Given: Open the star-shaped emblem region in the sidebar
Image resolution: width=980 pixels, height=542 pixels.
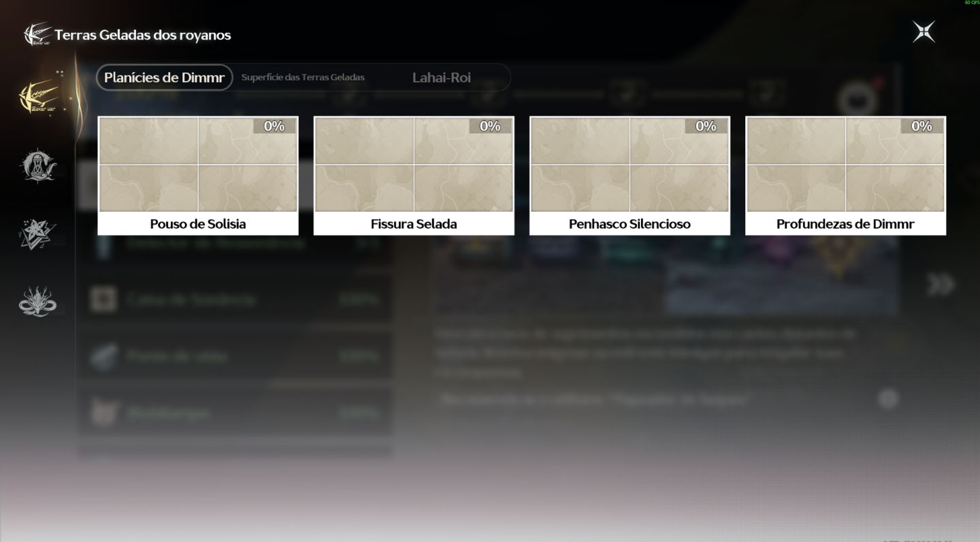Looking at the screenshot, I should (37, 234).
